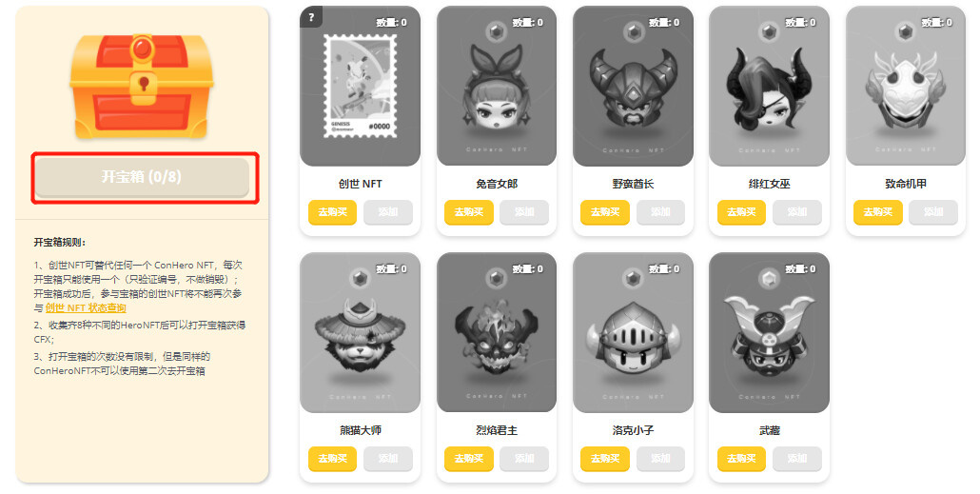Click 去购买 under 熊猫大师

point(332,459)
